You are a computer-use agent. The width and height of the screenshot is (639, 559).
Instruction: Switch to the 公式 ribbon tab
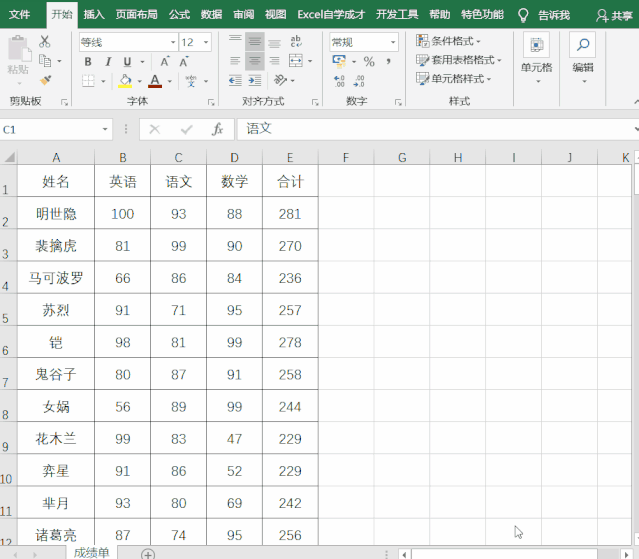(179, 15)
